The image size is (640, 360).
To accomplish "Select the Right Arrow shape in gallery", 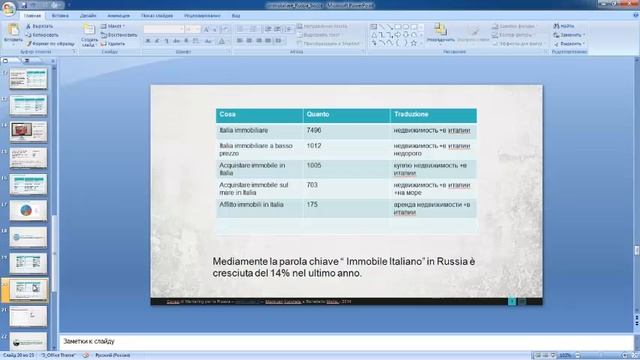I will coord(397,35).
